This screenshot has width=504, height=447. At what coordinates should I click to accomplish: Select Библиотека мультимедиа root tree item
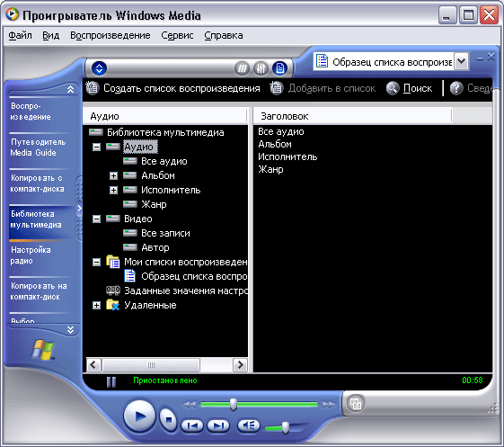[x=165, y=132]
